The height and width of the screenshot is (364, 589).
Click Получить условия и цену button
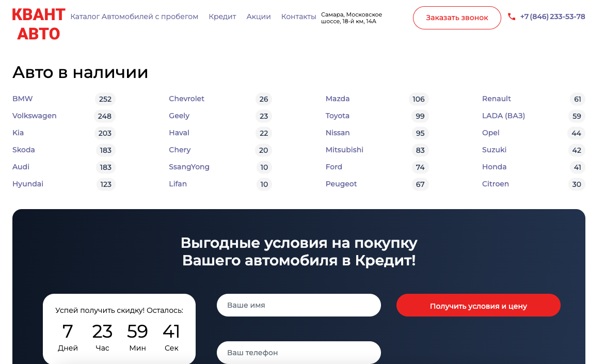pyautogui.click(x=478, y=305)
